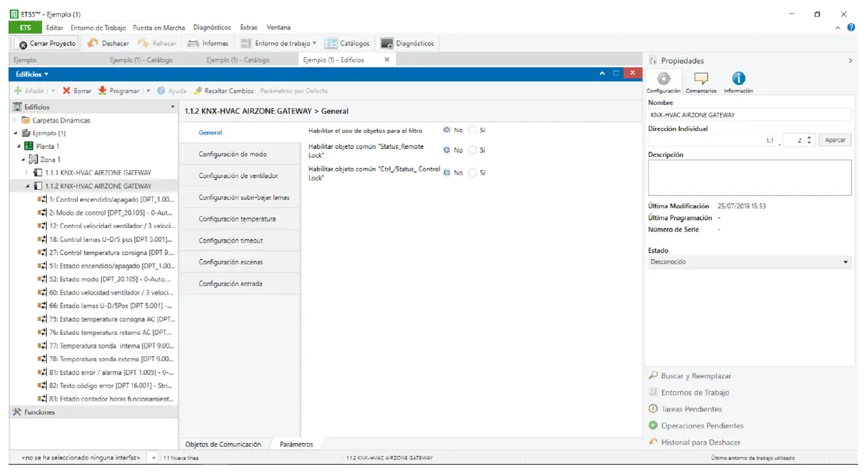Open the Configuración de modo parameter page

point(239,154)
